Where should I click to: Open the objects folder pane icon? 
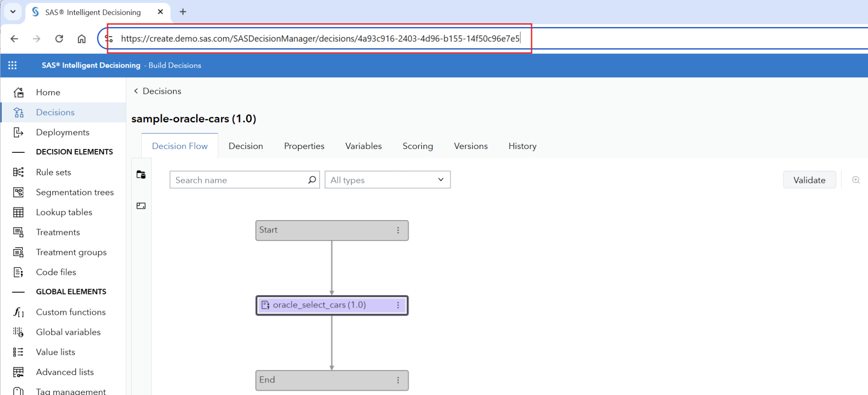(x=141, y=174)
